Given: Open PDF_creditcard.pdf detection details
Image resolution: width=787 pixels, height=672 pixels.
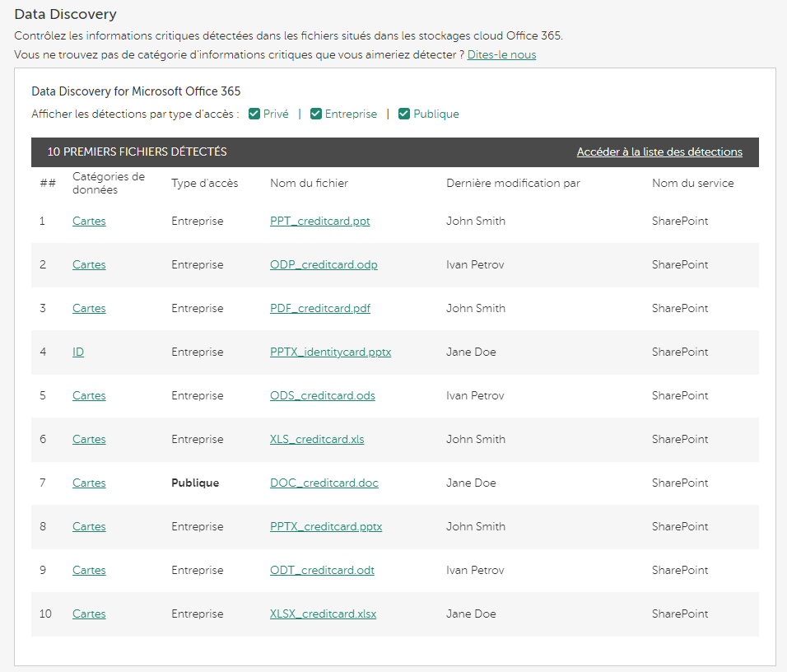Looking at the screenshot, I should point(320,309).
